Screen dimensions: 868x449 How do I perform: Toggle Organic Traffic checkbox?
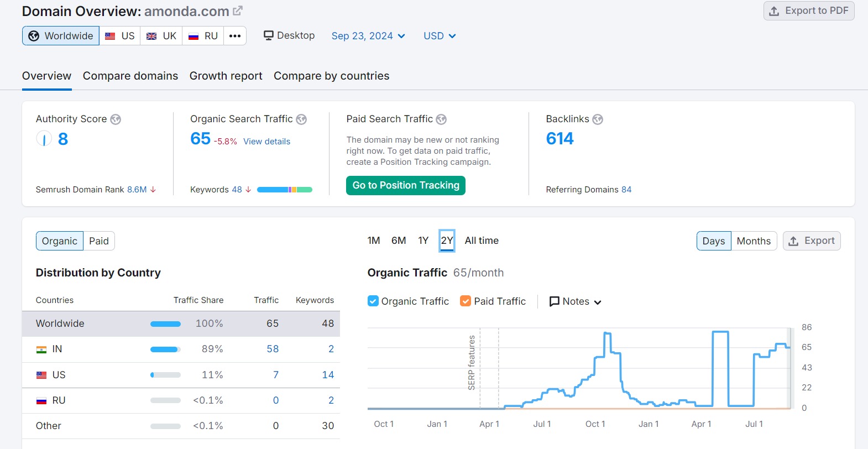pyautogui.click(x=373, y=301)
